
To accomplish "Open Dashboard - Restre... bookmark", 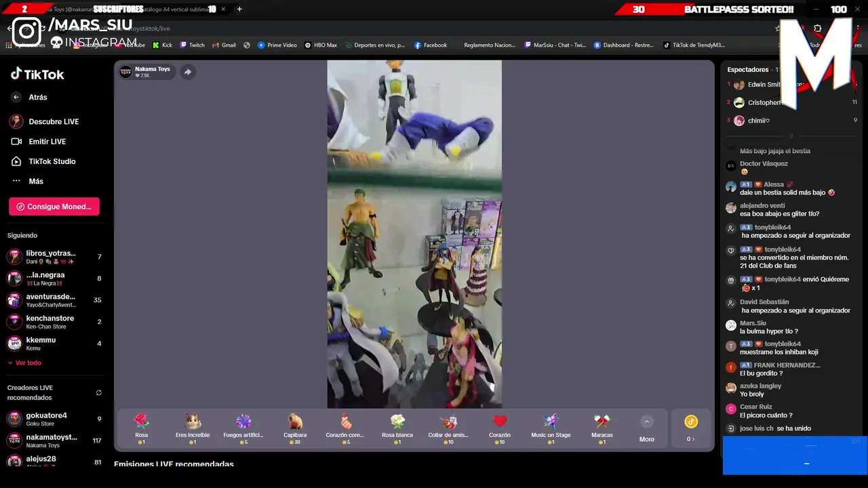I will [x=623, y=45].
